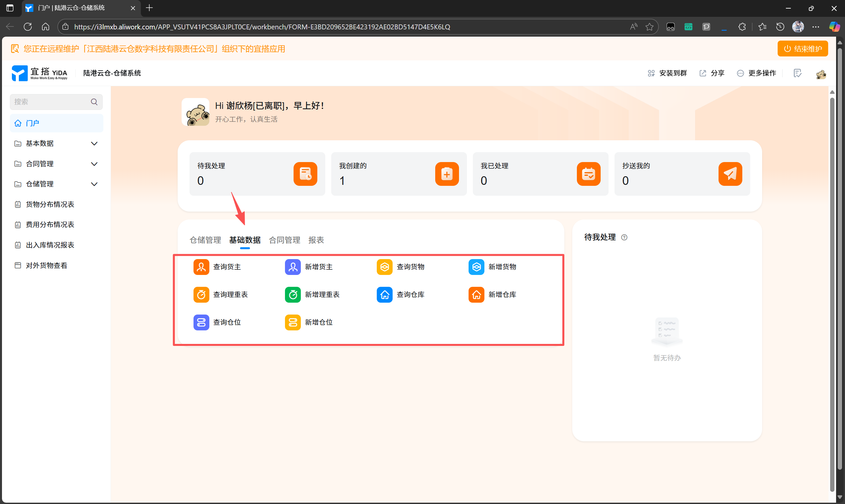Image resolution: width=845 pixels, height=504 pixels.
Task: Click 安装到群 in header
Action: tap(667, 73)
